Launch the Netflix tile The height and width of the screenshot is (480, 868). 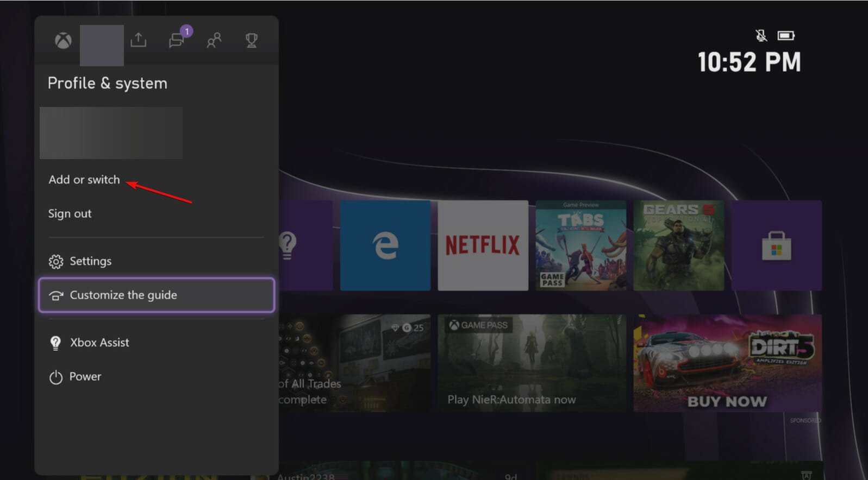tap(483, 245)
